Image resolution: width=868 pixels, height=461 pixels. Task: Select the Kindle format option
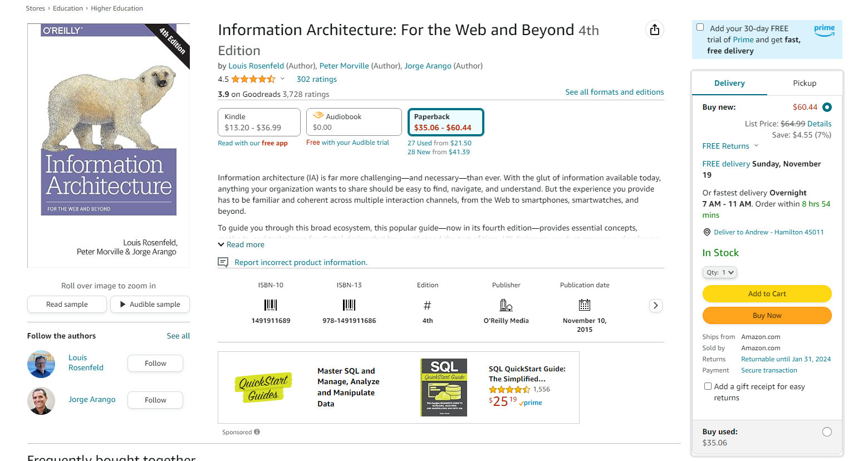259,122
